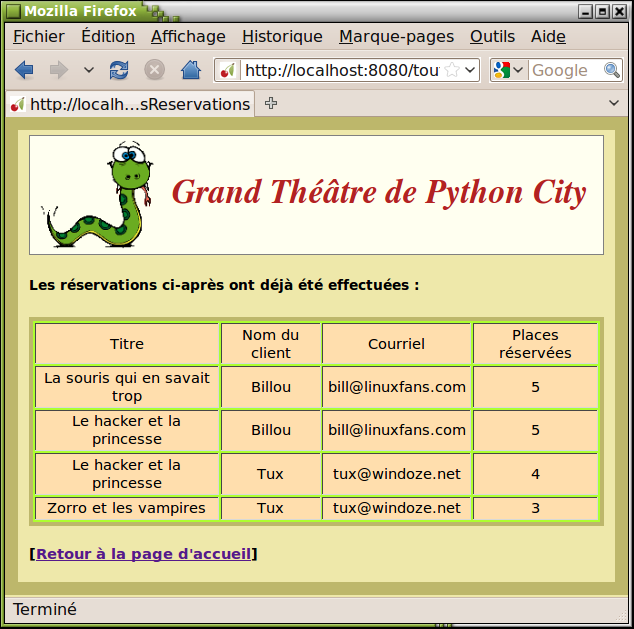Viewport: 634px width, 629px height.
Task: Expand the list all tabs dropdown
Action: [x=614, y=103]
